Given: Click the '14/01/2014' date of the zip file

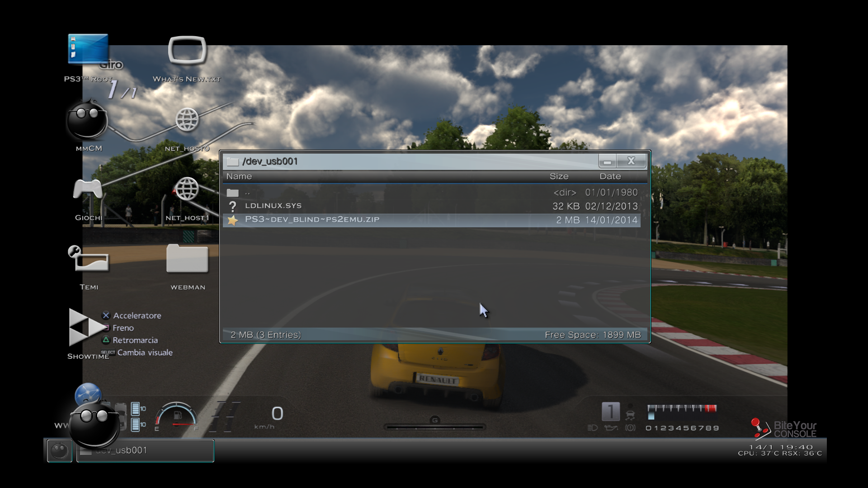Looking at the screenshot, I should 611,220.
